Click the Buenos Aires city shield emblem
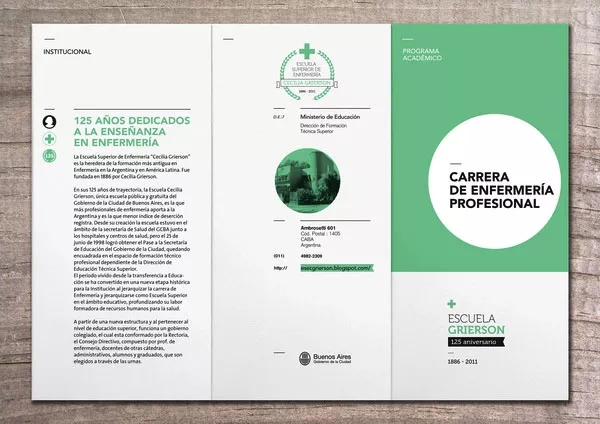Image resolution: width=600 pixels, height=424 pixels. click(x=305, y=359)
